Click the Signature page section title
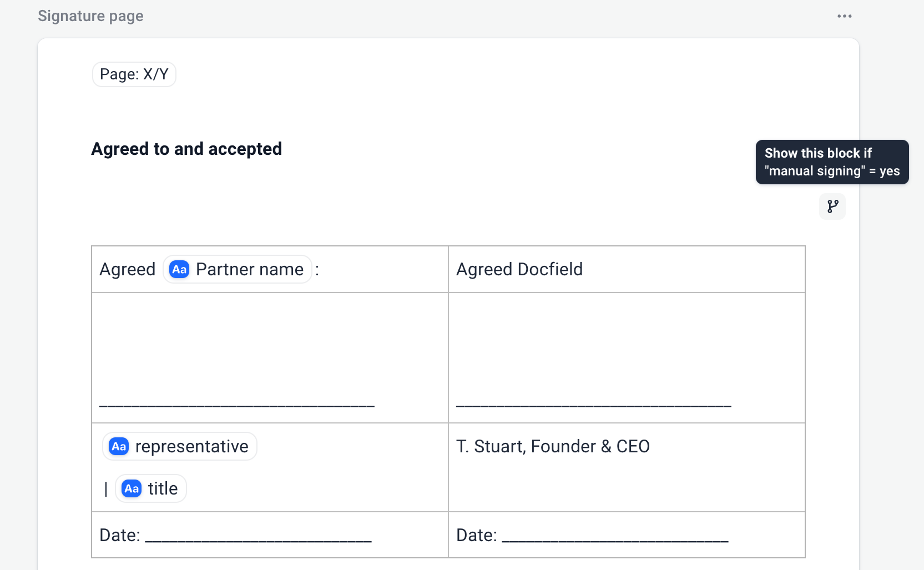This screenshot has height=570, width=924. point(90,16)
